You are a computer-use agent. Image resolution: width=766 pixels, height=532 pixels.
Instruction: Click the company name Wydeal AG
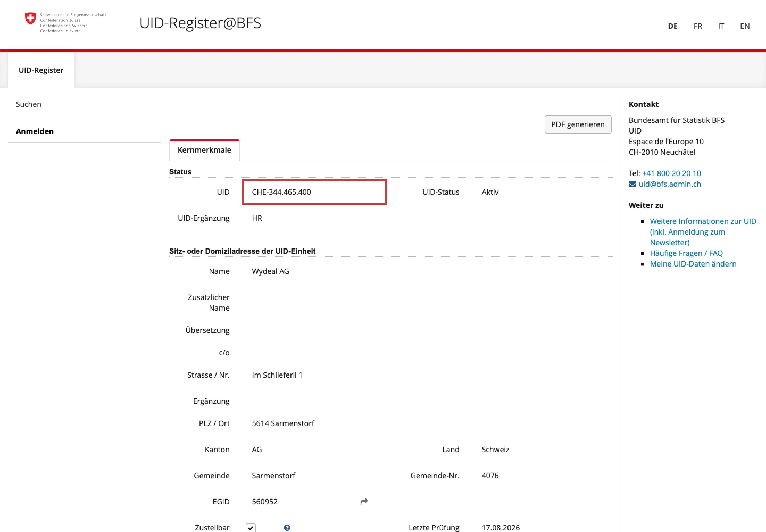270,271
